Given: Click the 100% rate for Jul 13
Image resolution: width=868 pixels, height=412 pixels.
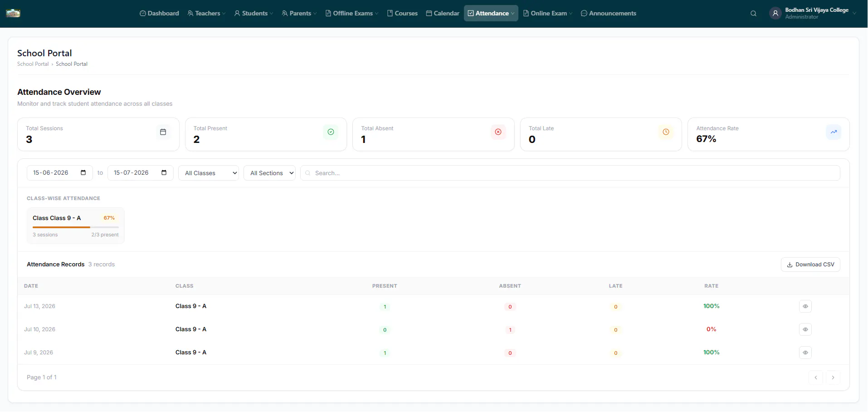Looking at the screenshot, I should pos(711,306).
